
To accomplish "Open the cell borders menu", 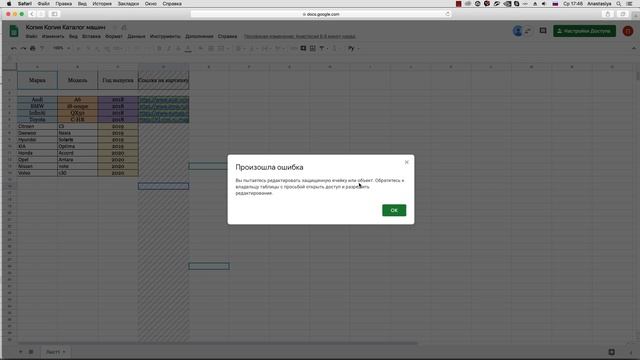I will (211, 48).
